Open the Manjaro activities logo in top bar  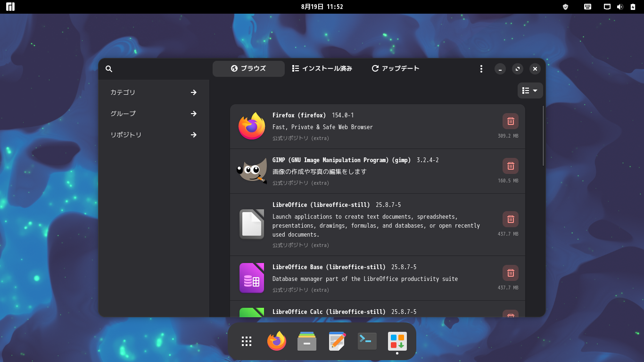[10, 7]
